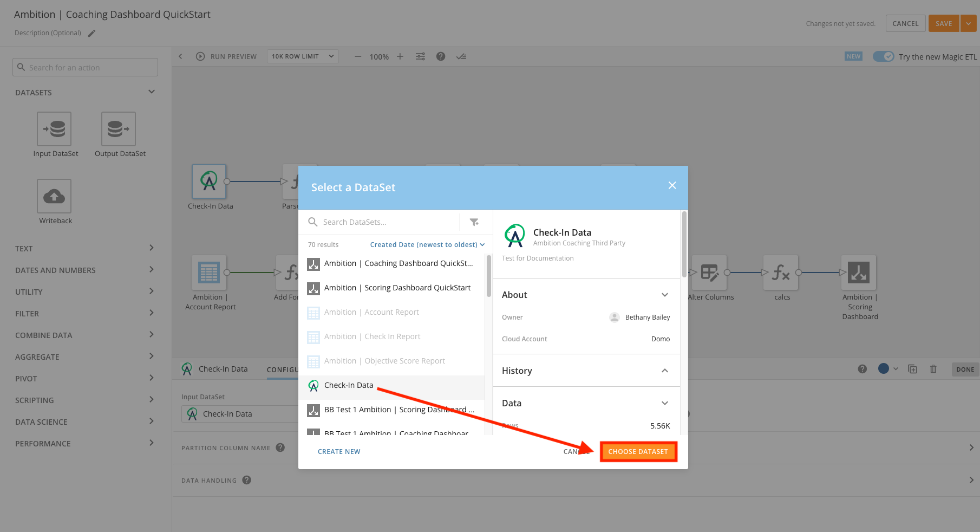980x532 pixels.
Task: Expand the Combine Data category
Action: click(152, 335)
